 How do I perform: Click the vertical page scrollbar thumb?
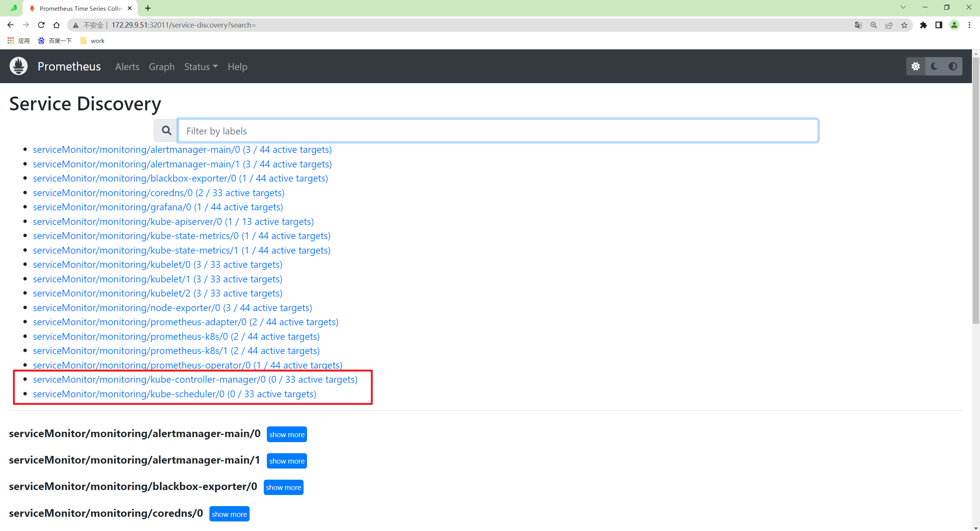tap(976, 190)
